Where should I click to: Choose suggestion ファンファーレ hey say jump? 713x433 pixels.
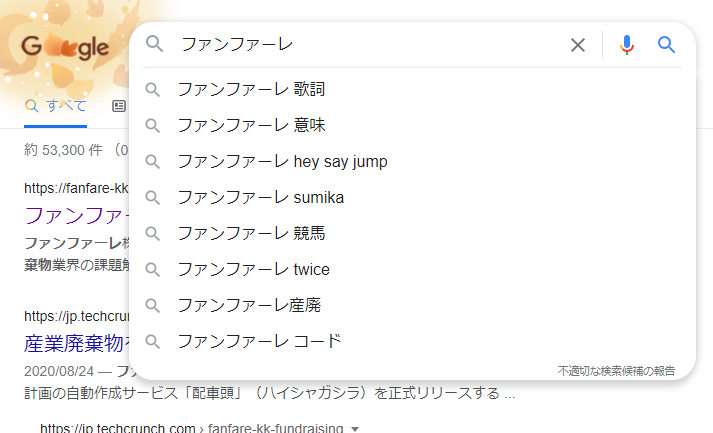click(x=282, y=161)
